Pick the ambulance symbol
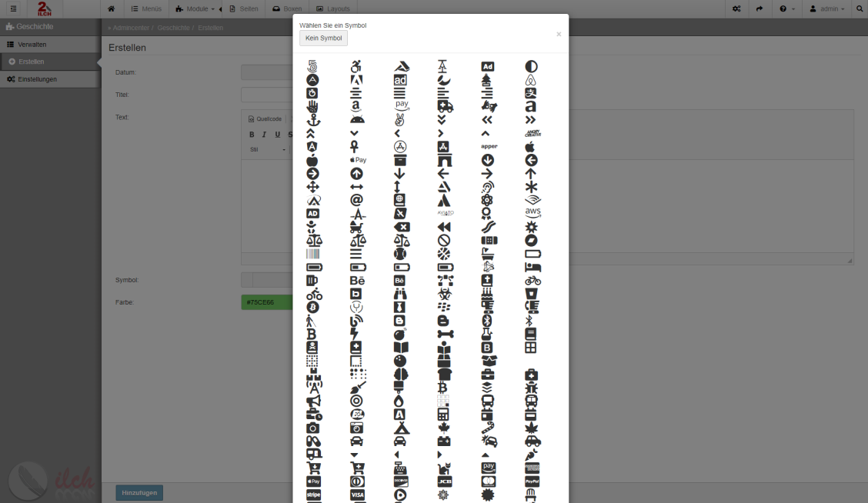The image size is (868, 503). coord(445,107)
